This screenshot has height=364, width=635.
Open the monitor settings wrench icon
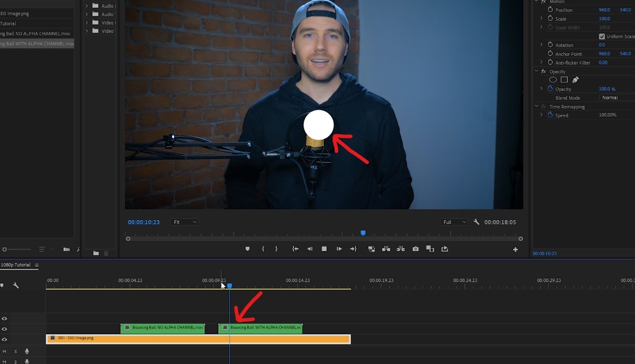(x=477, y=222)
